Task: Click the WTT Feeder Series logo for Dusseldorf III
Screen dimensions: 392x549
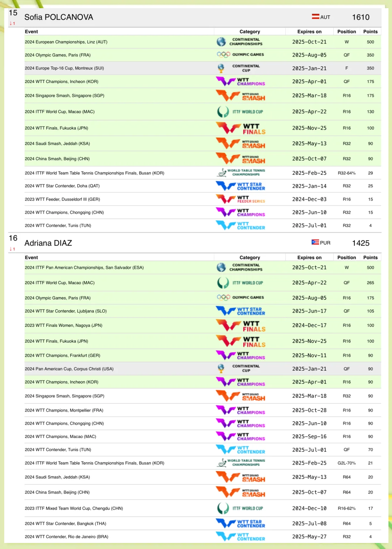Action: tap(240, 199)
